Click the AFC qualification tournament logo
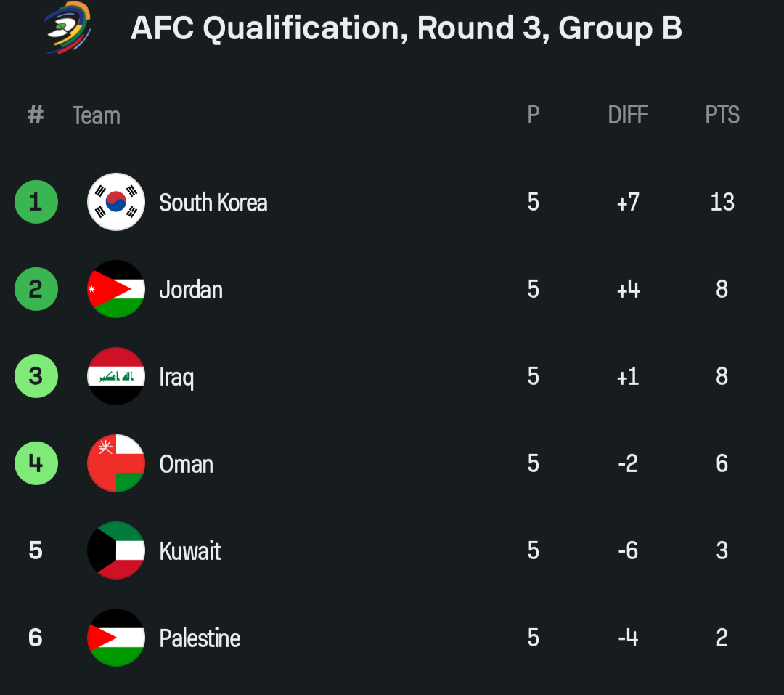Image resolution: width=784 pixels, height=695 pixels. pos(68,28)
